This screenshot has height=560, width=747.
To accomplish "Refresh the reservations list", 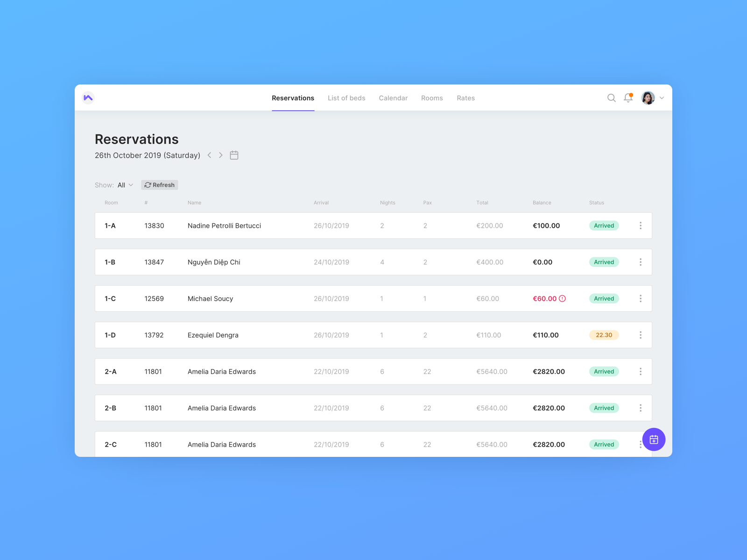I will [159, 185].
